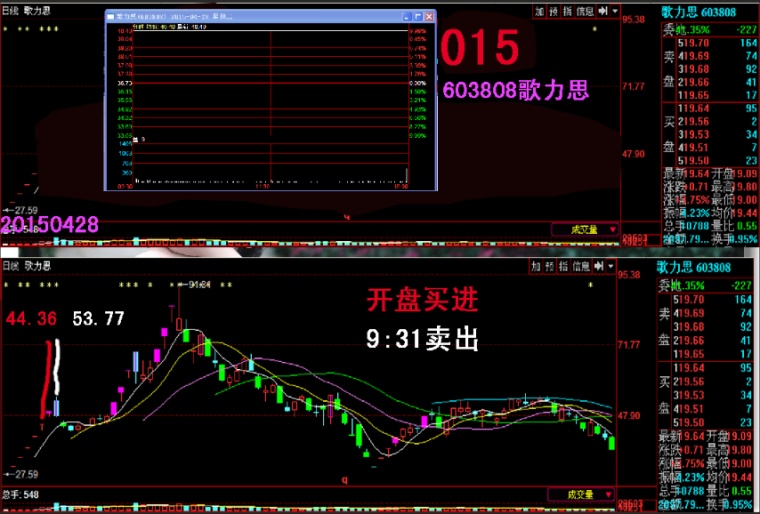The height and width of the screenshot is (514, 760).
Task: Click the 预 button in the lower chart toolbar
Action: [550, 266]
